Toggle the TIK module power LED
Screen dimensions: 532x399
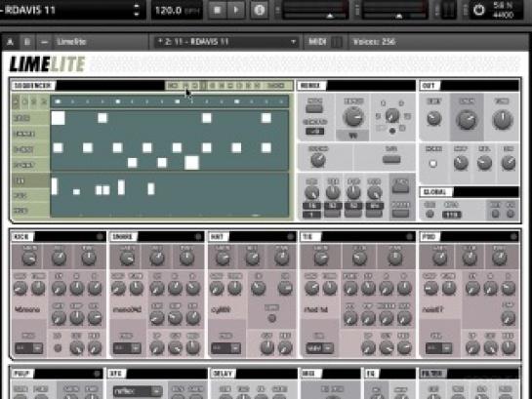pyautogui.click(x=410, y=236)
